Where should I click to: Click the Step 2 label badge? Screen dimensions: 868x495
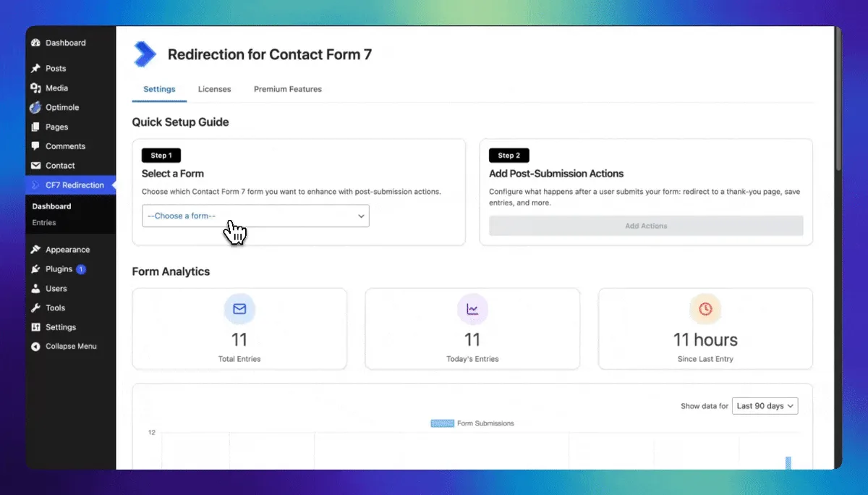(509, 156)
